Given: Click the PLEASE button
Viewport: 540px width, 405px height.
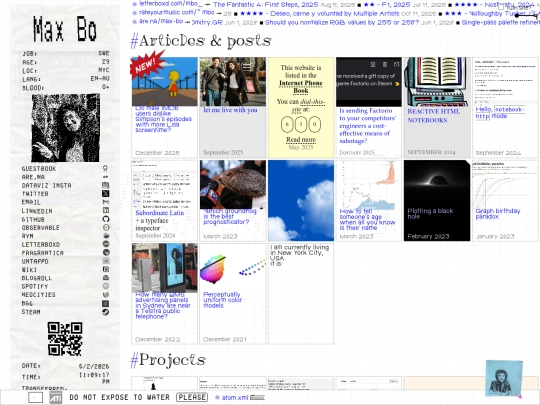Looking at the screenshot, I should coord(192,397).
